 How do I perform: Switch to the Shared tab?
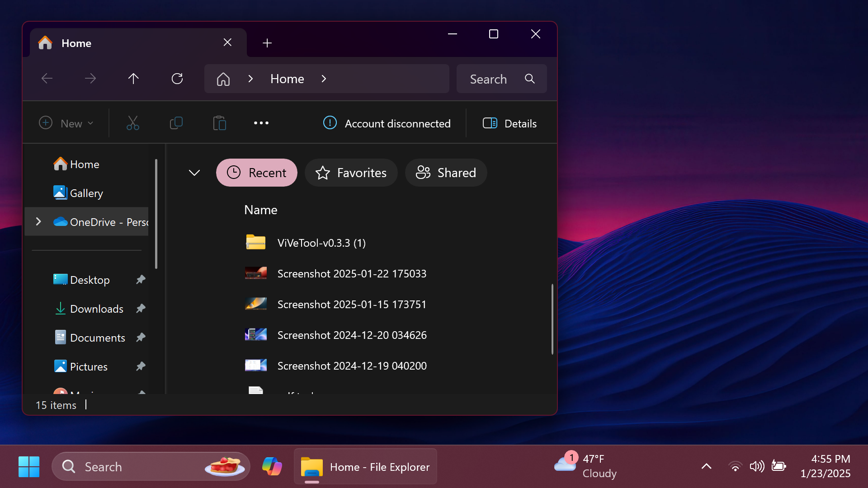pyautogui.click(x=446, y=173)
